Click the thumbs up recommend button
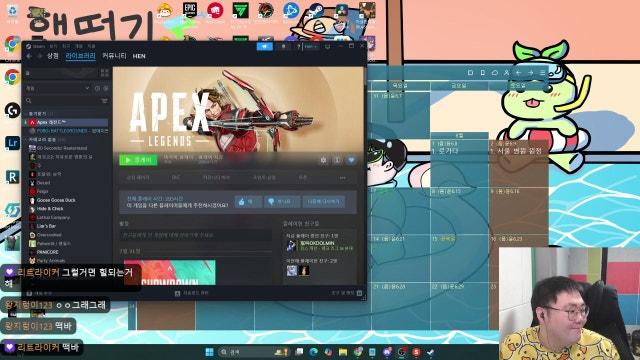The height and width of the screenshot is (360, 640). pos(248,202)
